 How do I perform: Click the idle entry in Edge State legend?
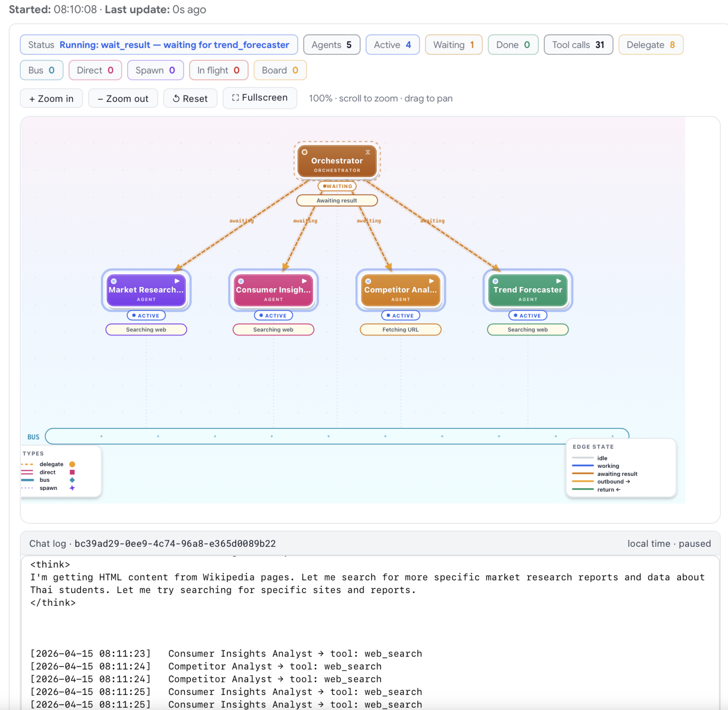(589, 458)
